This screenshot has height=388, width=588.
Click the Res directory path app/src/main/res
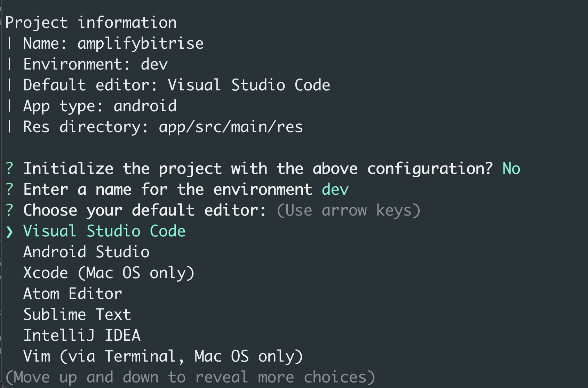[231, 127]
